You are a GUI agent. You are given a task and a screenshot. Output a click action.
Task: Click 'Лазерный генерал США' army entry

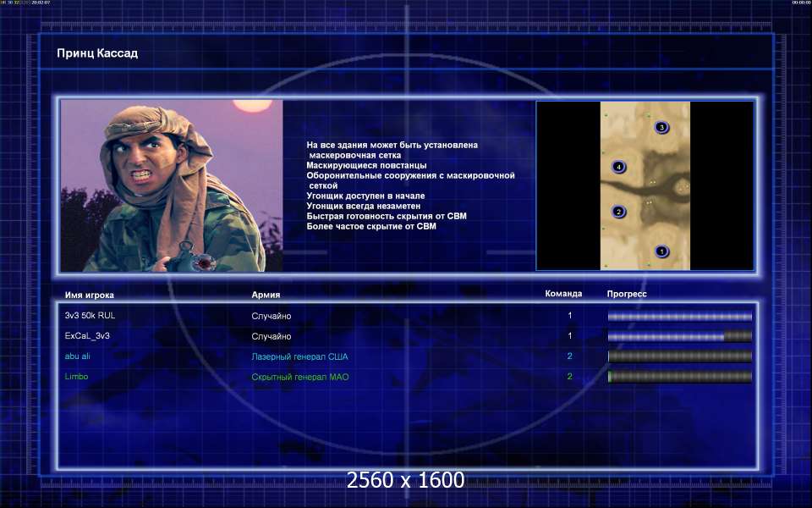coord(299,356)
